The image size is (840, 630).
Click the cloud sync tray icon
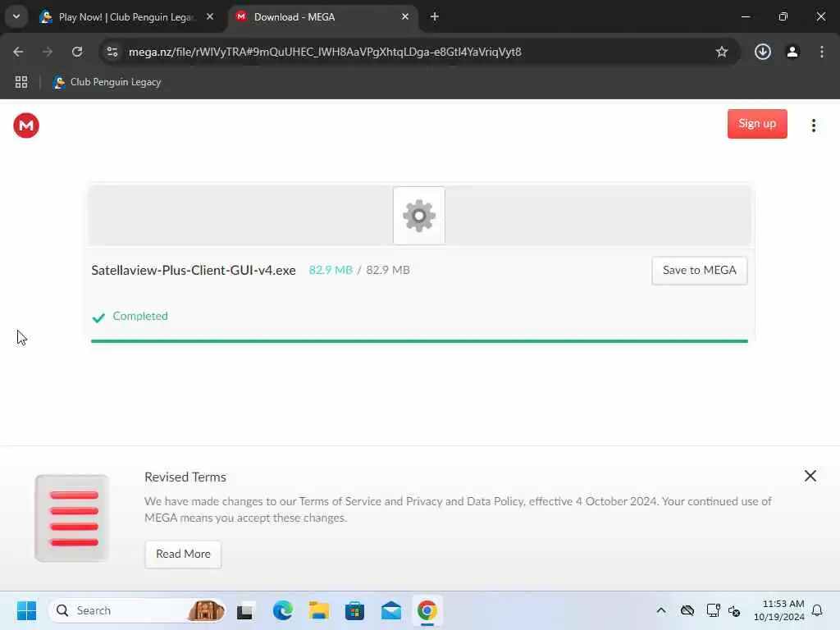(687, 610)
